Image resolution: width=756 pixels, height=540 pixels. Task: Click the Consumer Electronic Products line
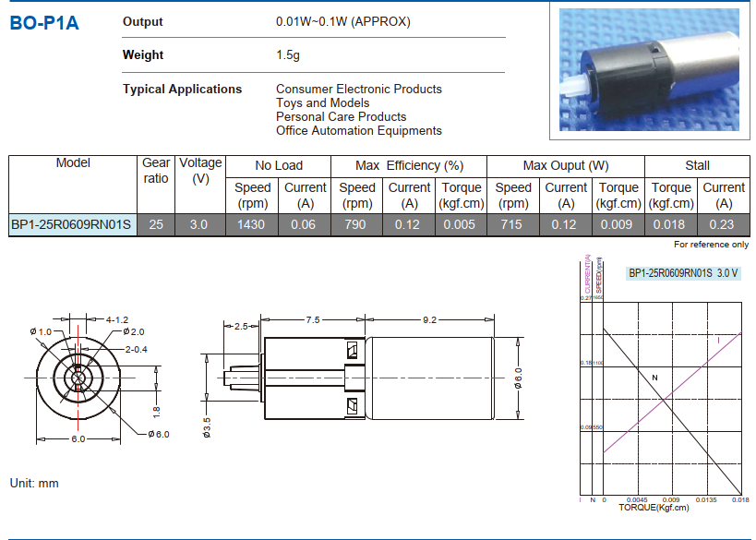(x=359, y=90)
